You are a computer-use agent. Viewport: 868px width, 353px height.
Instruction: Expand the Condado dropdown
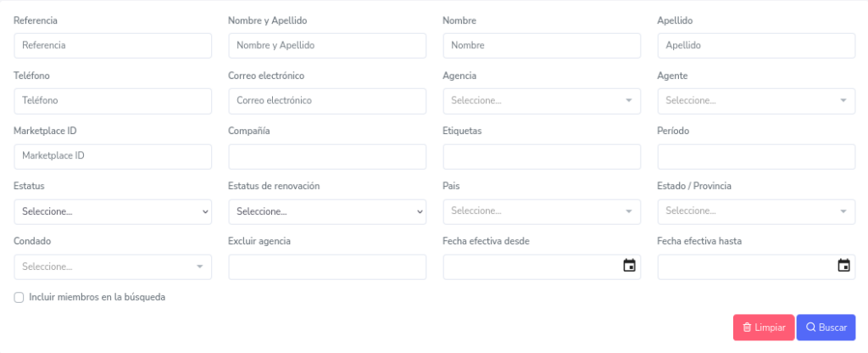[113, 266]
